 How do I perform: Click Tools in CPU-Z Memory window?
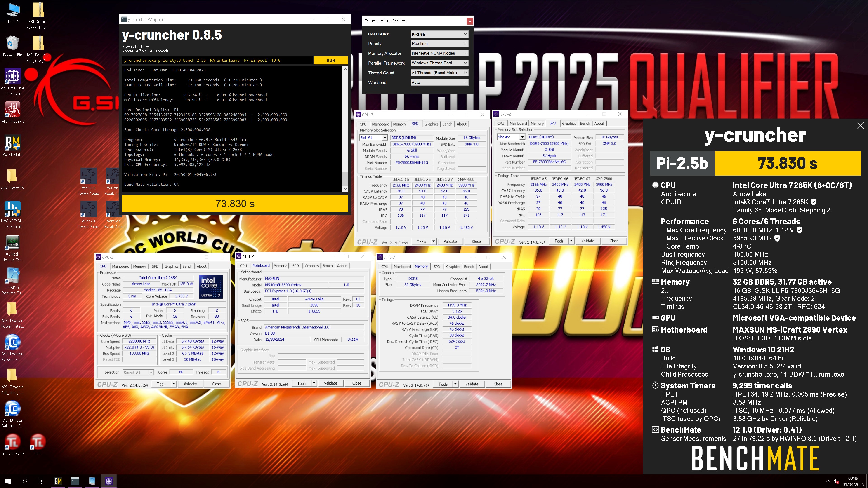point(443,384)
